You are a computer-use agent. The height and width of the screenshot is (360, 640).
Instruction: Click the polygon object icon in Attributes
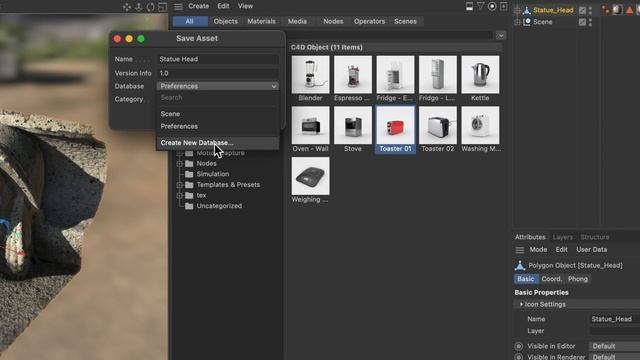(x=520, y=266)
